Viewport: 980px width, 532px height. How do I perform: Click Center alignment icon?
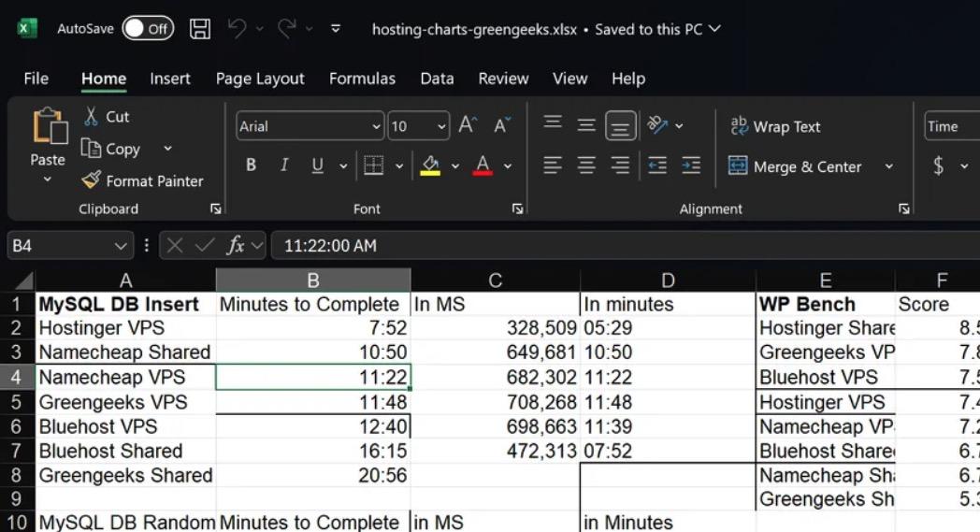[x=586, y=165]
